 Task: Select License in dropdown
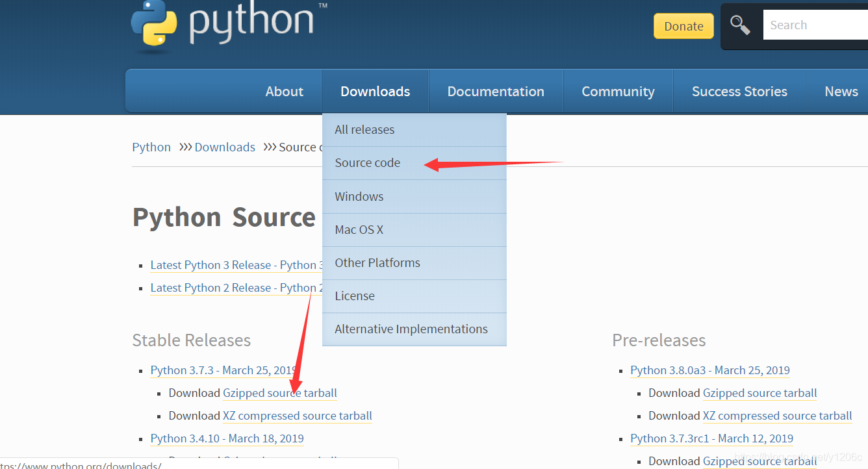[x=414, y=296]
